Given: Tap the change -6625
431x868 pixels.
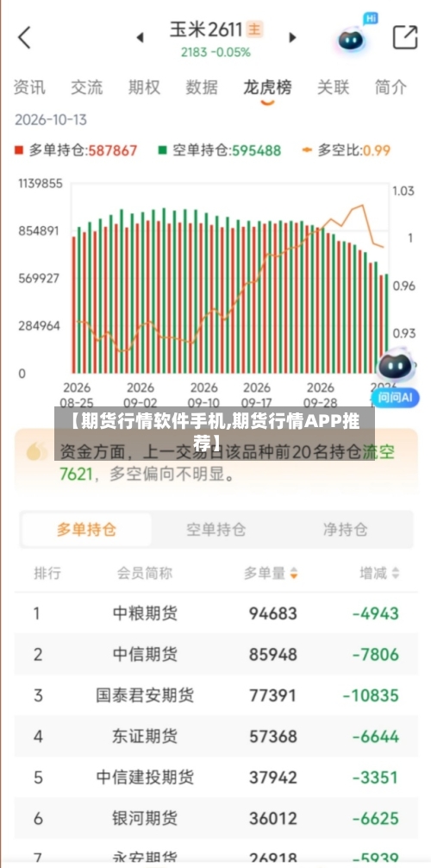Looking at the screenshot, I should coord(376,818).
